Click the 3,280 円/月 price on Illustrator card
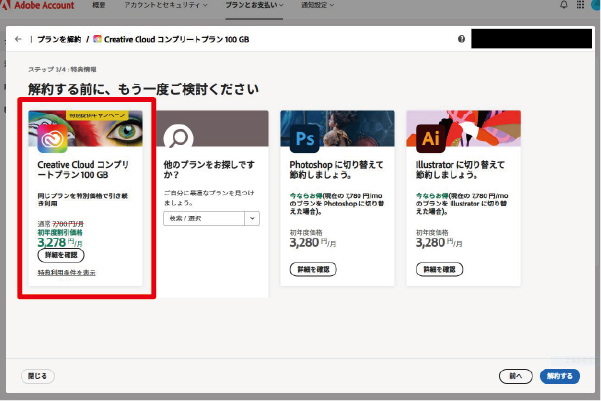Viewport: 601px width, 401px height. [439, 243]
